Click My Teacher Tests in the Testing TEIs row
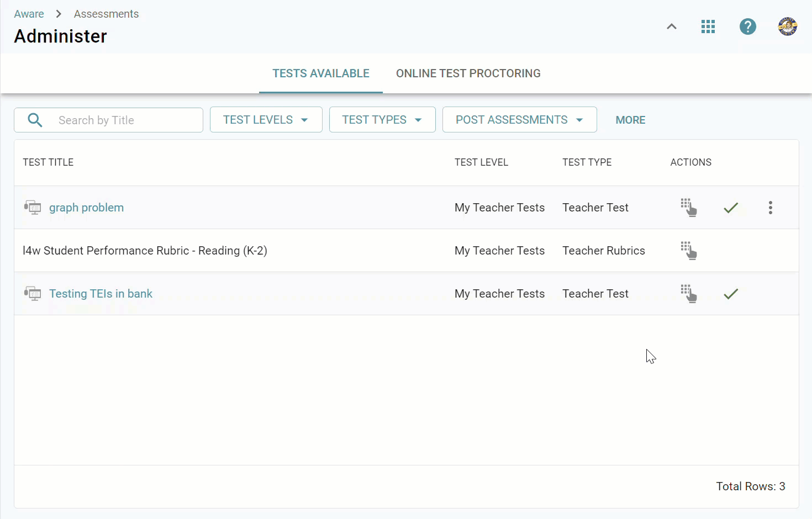 (499, 294)
